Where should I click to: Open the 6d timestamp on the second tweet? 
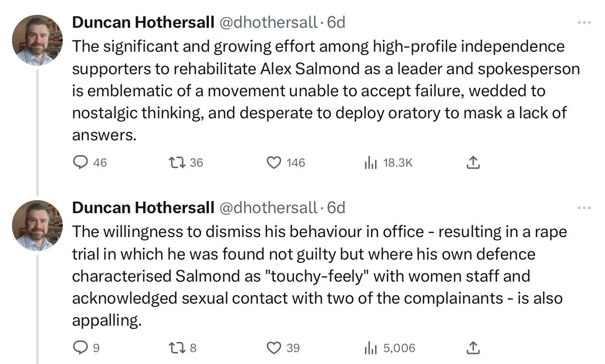(x=336, y=207)
